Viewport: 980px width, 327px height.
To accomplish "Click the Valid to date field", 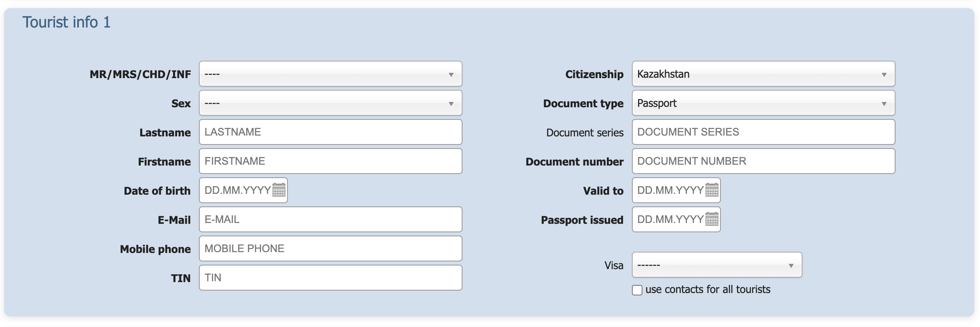I will (669, 190).
